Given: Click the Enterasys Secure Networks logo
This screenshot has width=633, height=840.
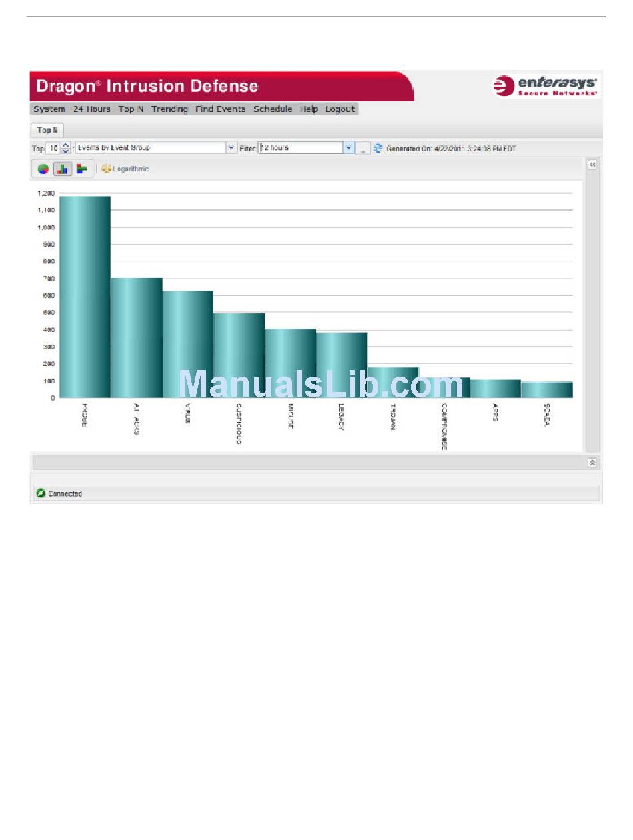Looking at the screenshot, I should click(x=546, y=87).
